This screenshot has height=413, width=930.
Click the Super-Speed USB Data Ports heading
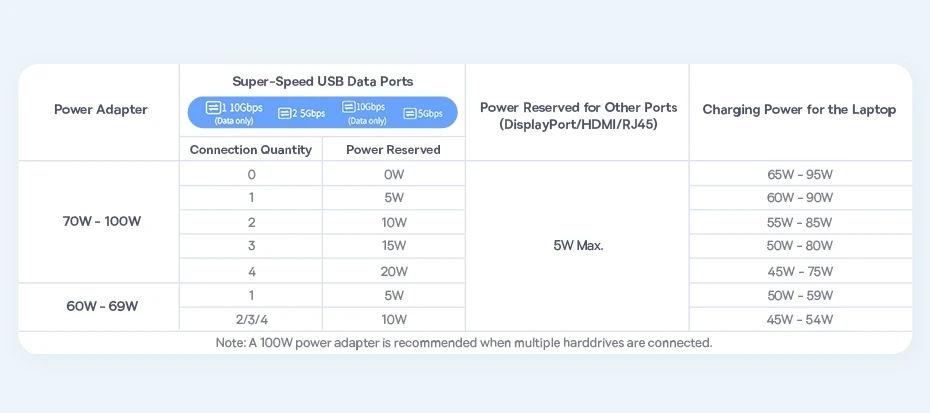coord(322,82)
